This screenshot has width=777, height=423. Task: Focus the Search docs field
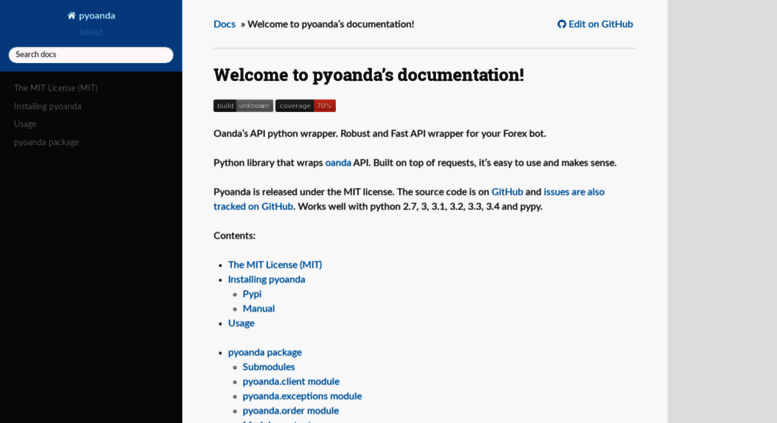point(91,55)
